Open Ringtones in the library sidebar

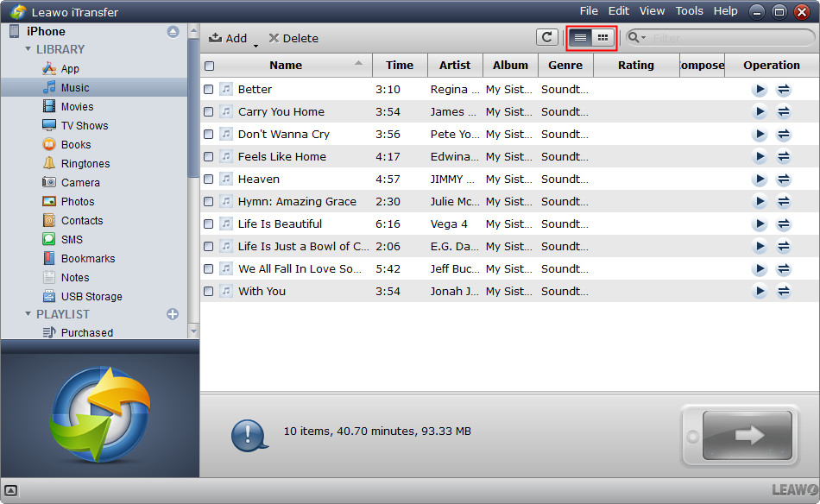[85, 164]
